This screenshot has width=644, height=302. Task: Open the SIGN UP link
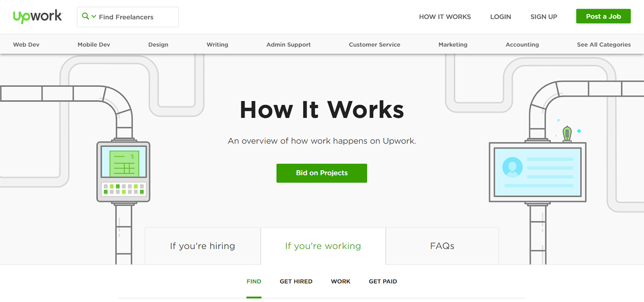coord(544,17)
